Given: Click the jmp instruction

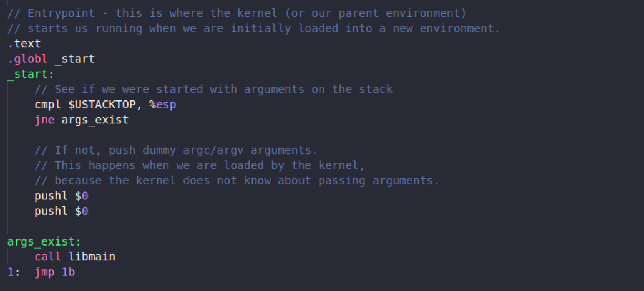Looking at the screenshot, I should (x=44, y=272).
